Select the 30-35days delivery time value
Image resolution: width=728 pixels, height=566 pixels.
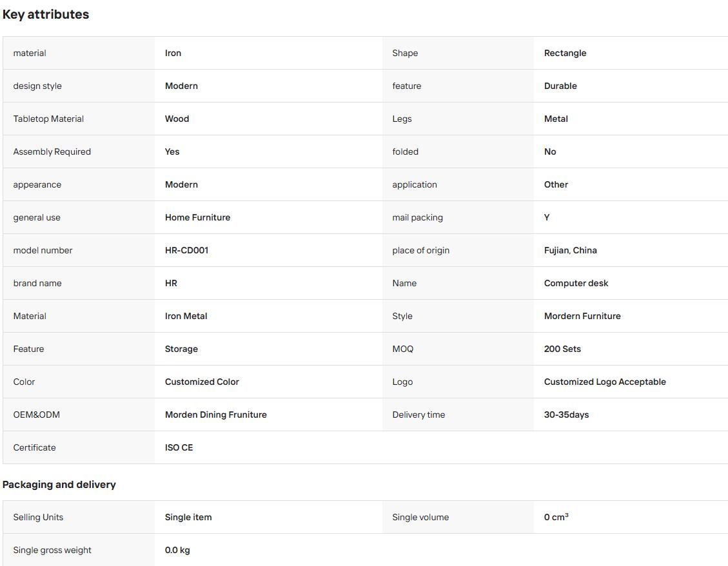(566, 415)
